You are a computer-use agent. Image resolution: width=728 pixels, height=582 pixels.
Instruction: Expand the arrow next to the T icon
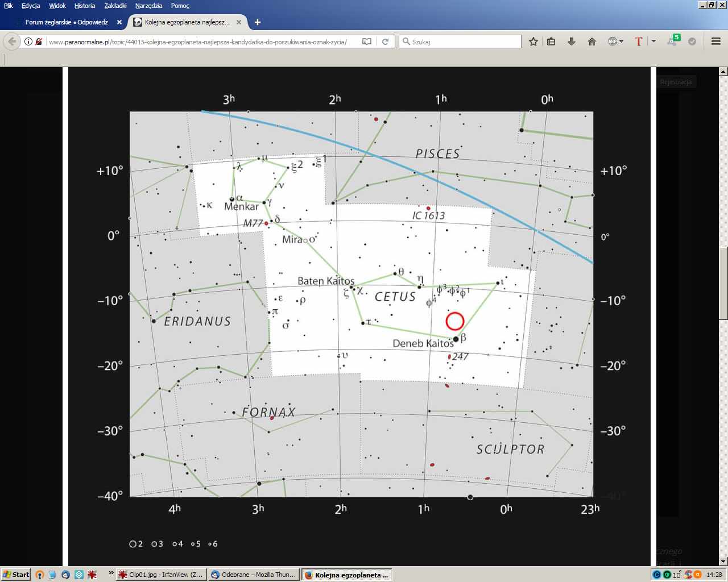(653, 41)
